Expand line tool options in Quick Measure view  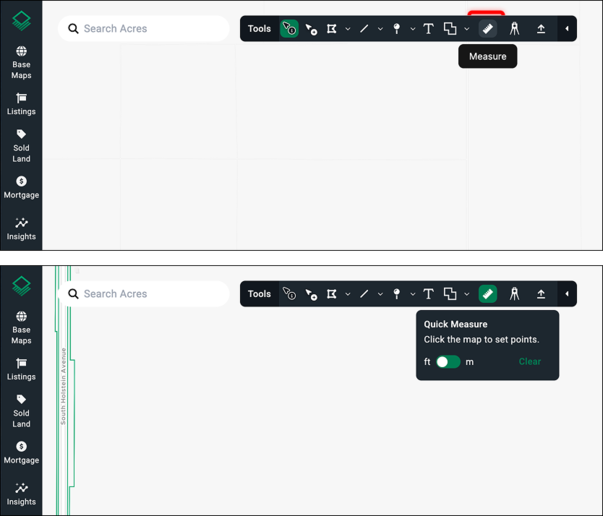(380, 294)
